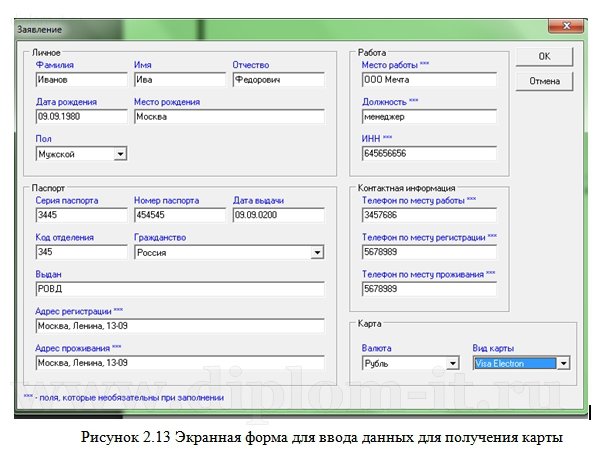The height and width of the screenshot is (451, 612).
Task: Click the Должность field with менеджер
Action: pos(429,117)
